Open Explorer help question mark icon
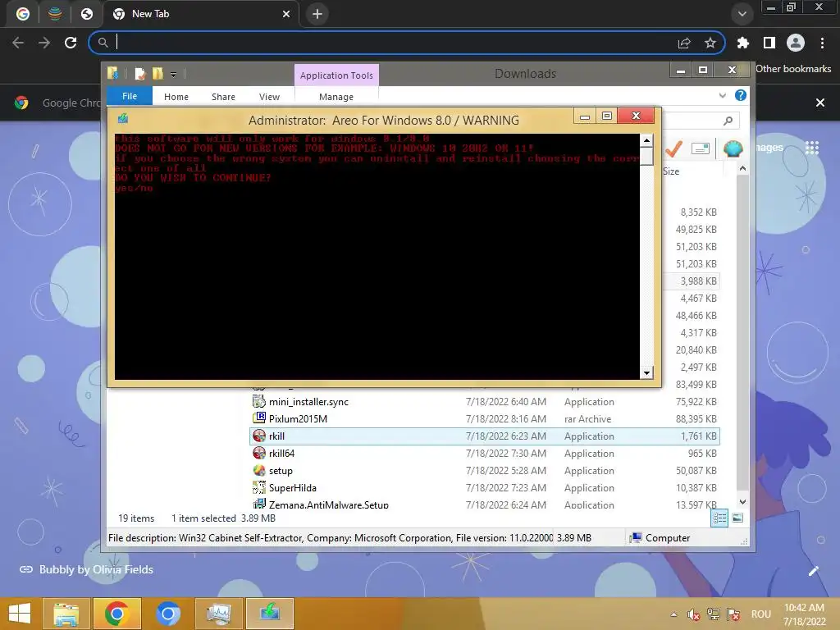 (x=741, y=95)
